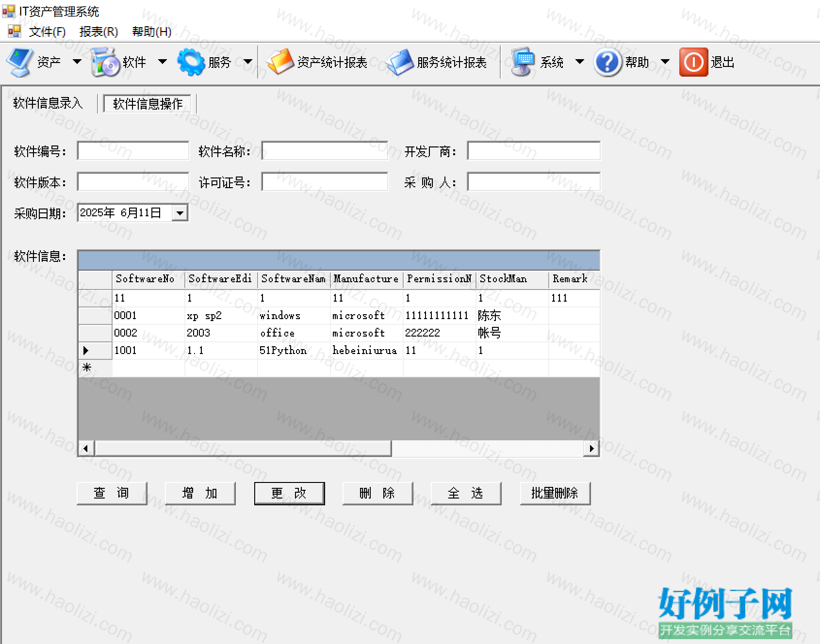Image resolution: width=820 pixels, height=644 pixels.
Task: Click the menu bar application icon
Action: click(x=15, y=32)
